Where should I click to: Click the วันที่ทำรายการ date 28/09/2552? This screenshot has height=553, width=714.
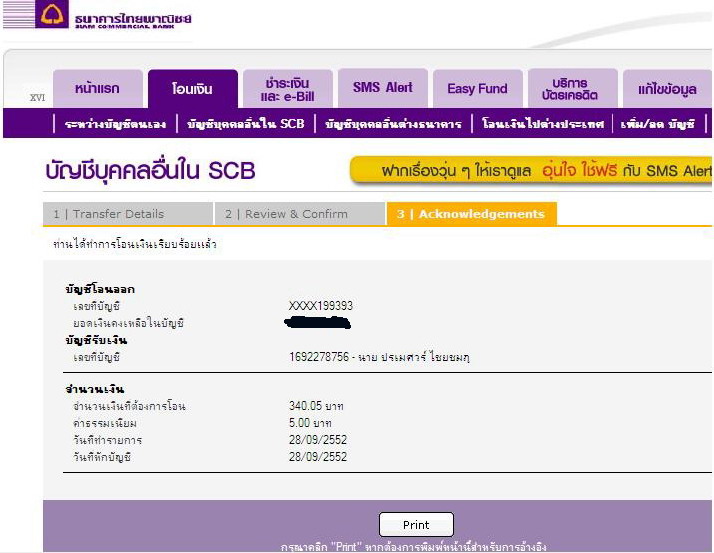[x=318, y=440]
